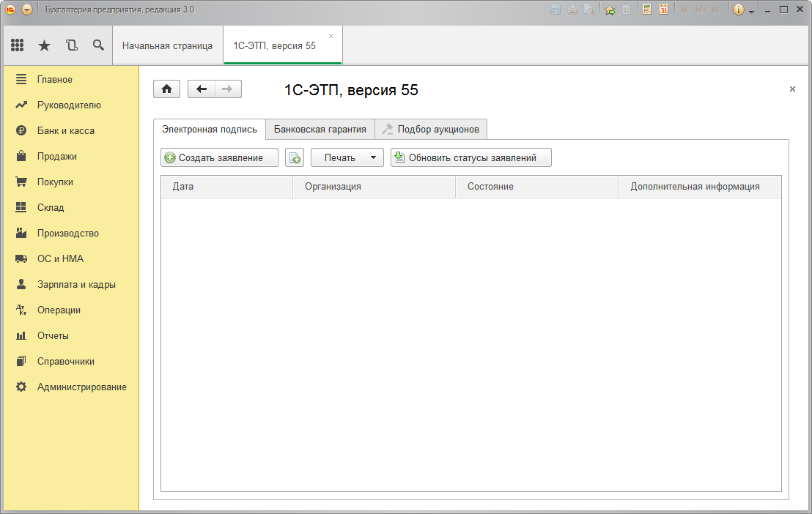This screenshot has height=514, width=812.
Task: Click Создать заявление button
Action: pos(220,157)
